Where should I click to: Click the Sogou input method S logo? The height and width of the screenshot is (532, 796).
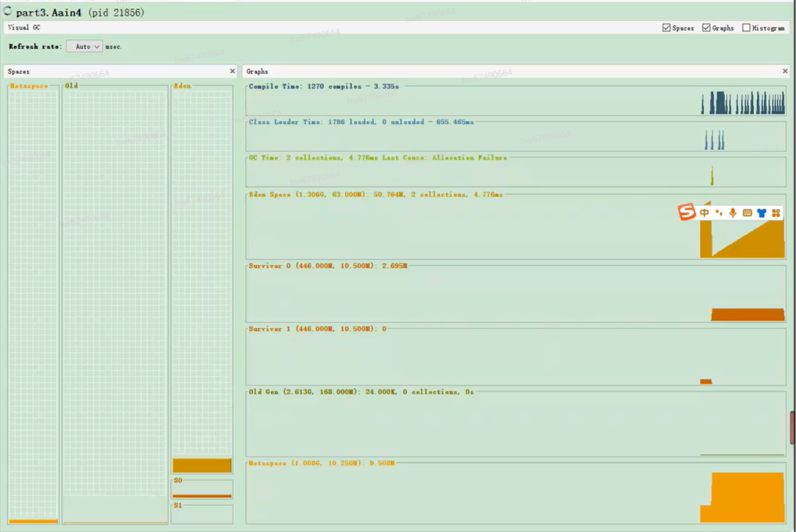click(687, 212)
